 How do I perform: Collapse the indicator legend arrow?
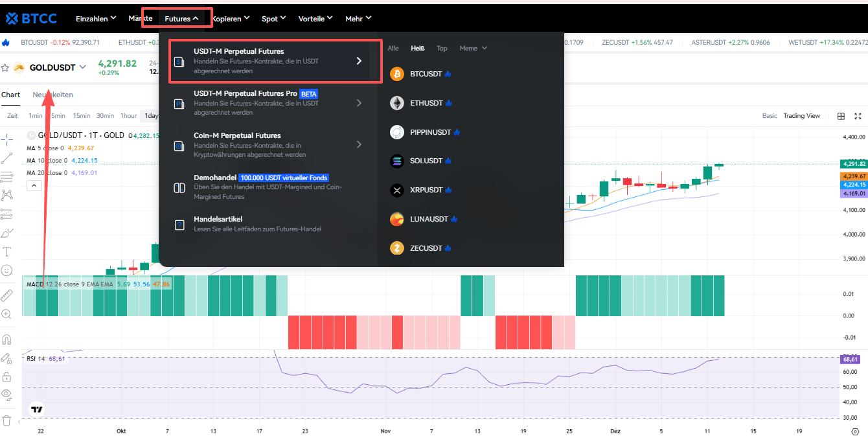point(34,185)
